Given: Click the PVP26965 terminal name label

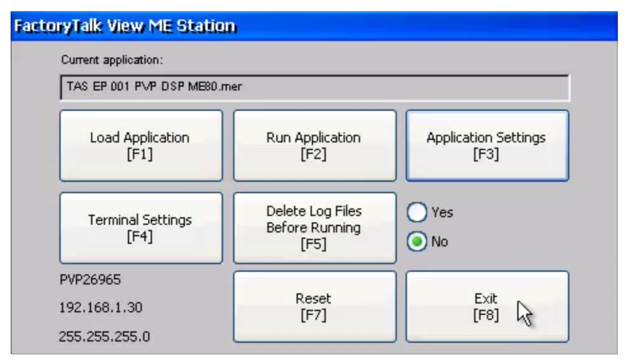Looking at the screenshot, I should pos(90,279).
